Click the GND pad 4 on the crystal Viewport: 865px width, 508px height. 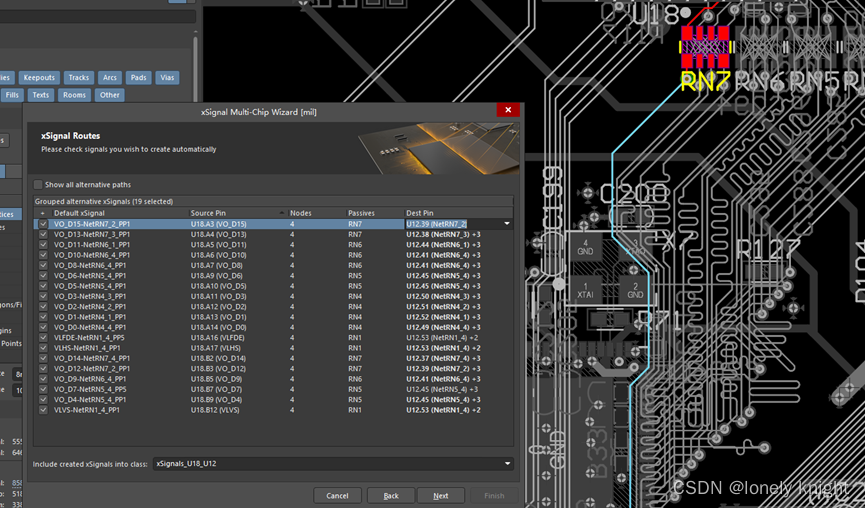tap(585, 247)
